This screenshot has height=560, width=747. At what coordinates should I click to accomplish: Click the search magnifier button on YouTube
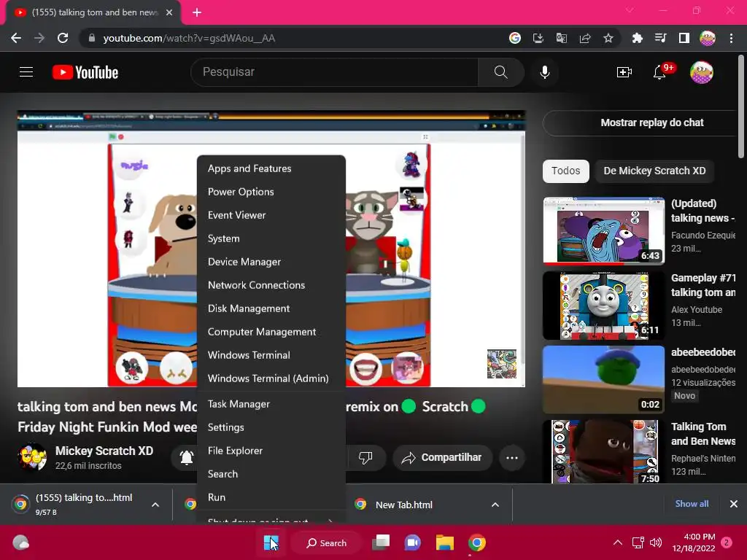(x=500, y=72)
